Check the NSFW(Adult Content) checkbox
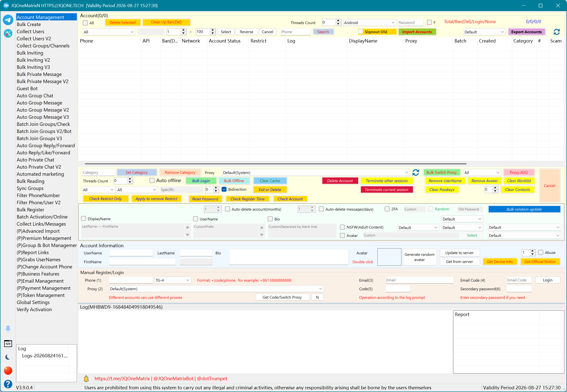Image resolution: width=567 pixels, height=392 pixels. pyautogui.click(x=342, y=227)
